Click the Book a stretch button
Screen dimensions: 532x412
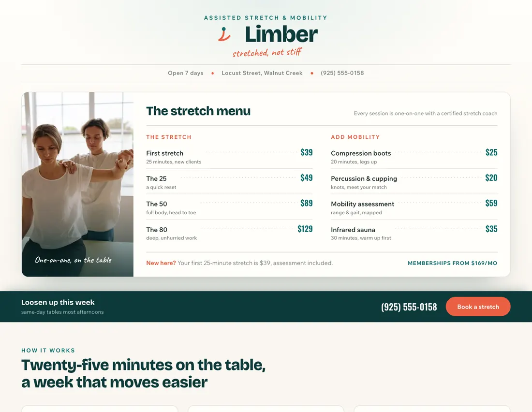tap(478, 307)
